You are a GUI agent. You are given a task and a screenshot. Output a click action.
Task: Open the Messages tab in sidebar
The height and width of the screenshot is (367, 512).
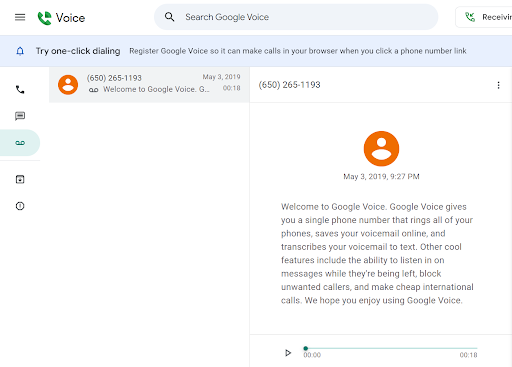pos(20,116)
